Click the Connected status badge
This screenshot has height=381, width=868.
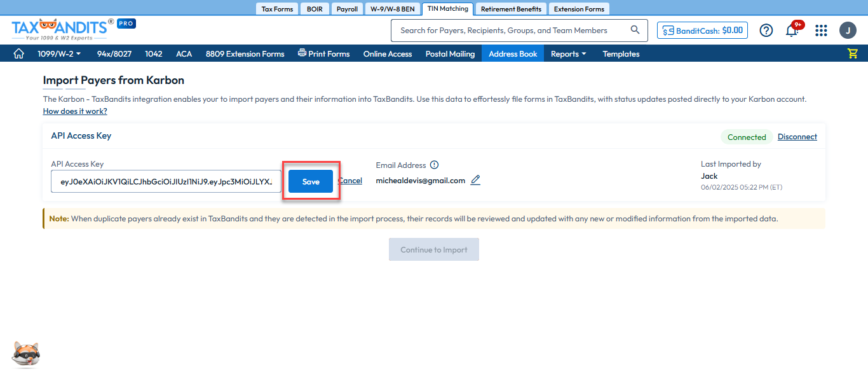pyautogui.click(x=747, y=137)
